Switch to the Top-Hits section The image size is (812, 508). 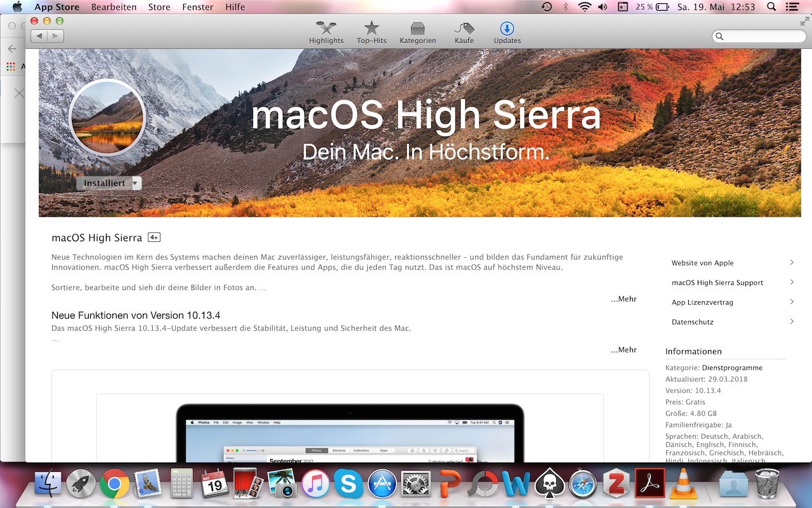pos(372,32)
